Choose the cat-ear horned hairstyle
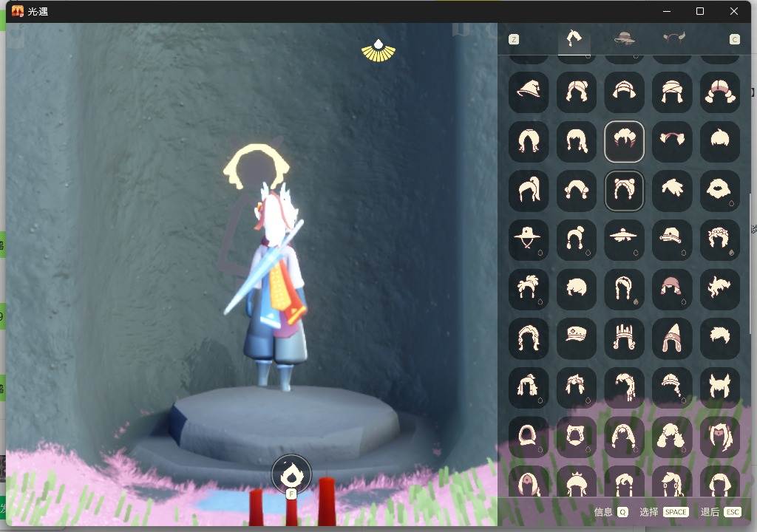 click(x=720, y=388)
